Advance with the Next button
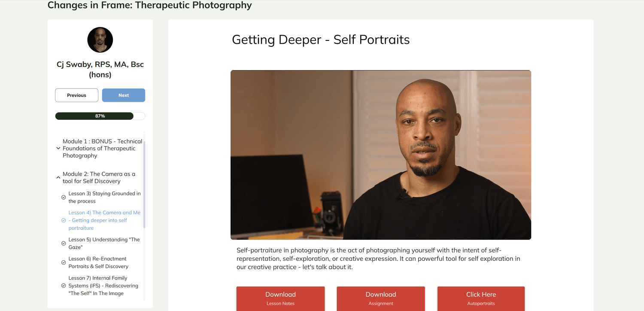Image resolution: width=644 pixels, height=311 pixels. tap(124, 95)
